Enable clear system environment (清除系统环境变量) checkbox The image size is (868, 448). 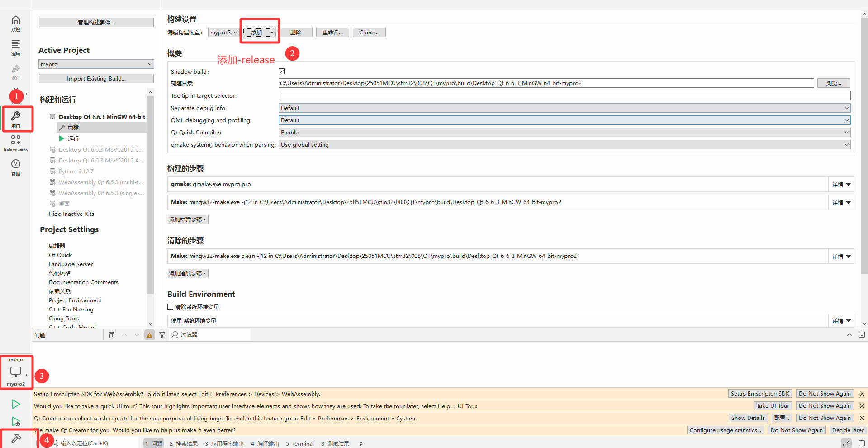pos(171,307)
